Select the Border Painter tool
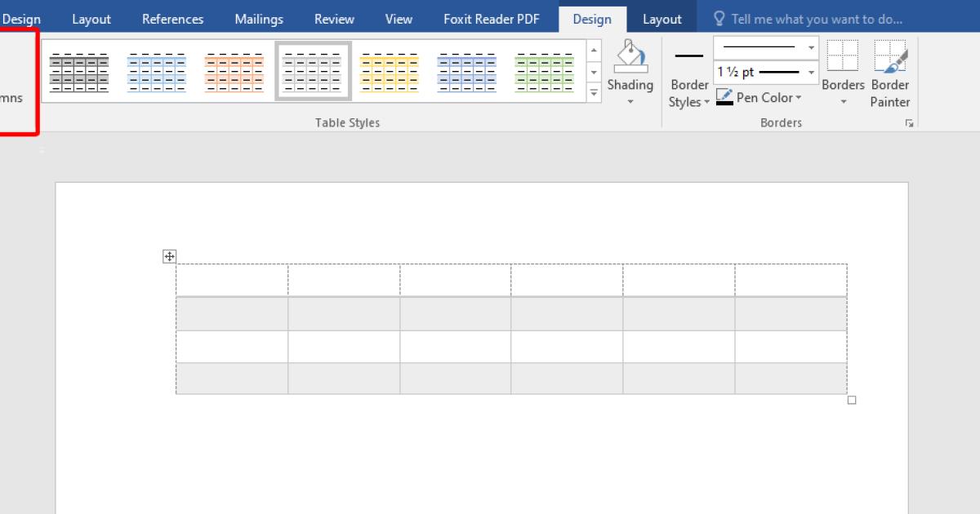Viewport: 980px width, 514px height. [x=890, y=58]
